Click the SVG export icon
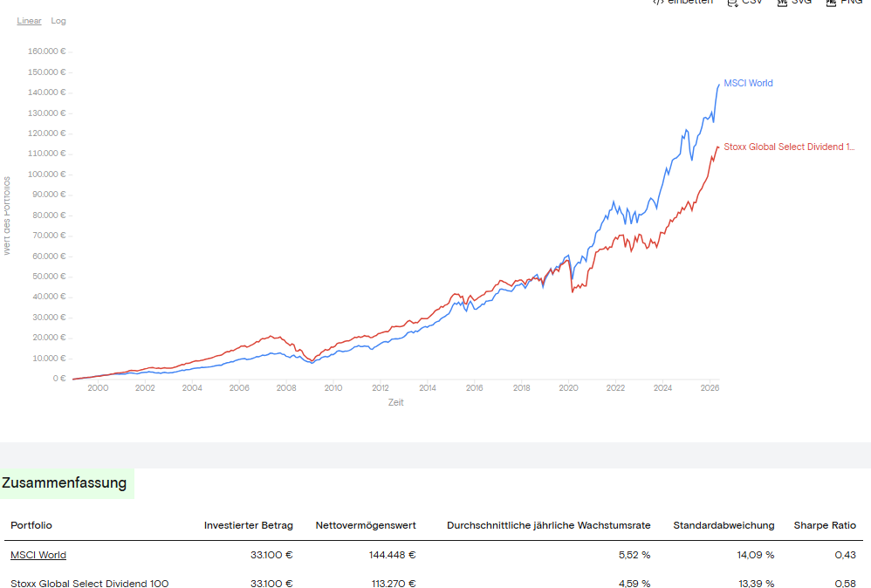Screen dimensions: 871x588 782,3
